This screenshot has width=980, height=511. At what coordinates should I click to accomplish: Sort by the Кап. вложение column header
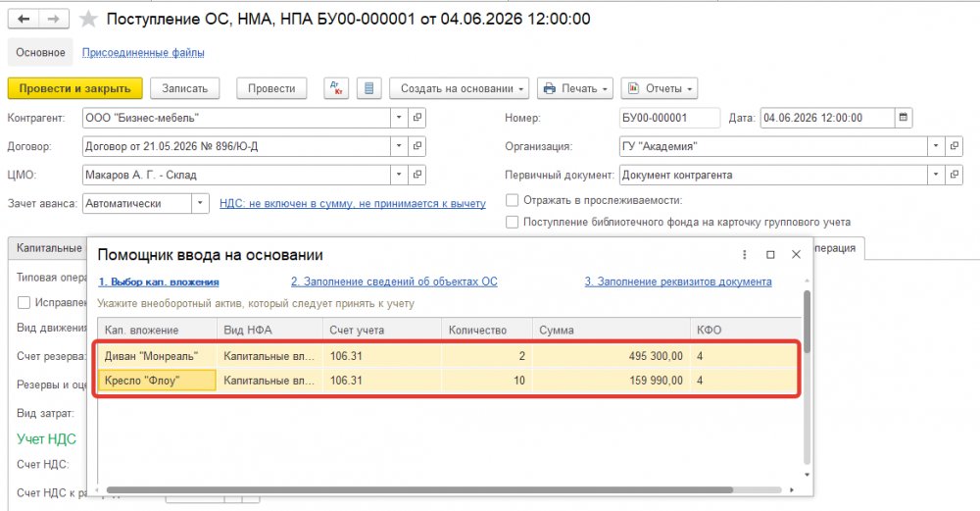157,331
